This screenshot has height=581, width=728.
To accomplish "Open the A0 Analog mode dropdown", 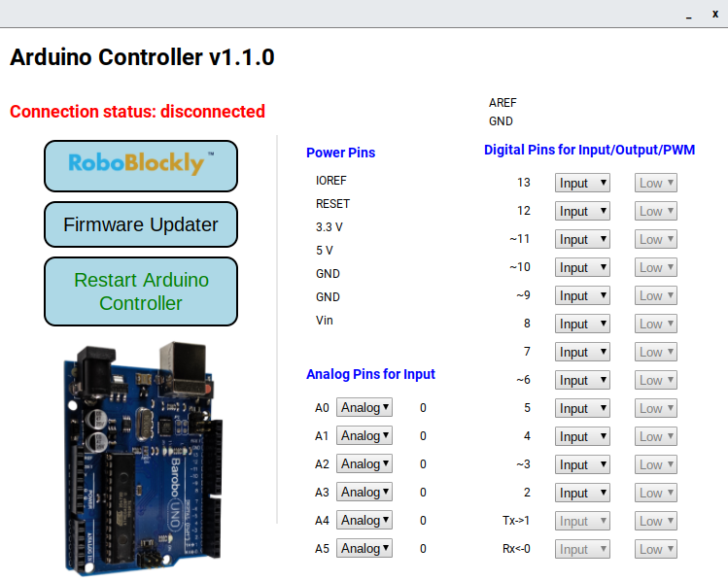I will click(364, 408).
